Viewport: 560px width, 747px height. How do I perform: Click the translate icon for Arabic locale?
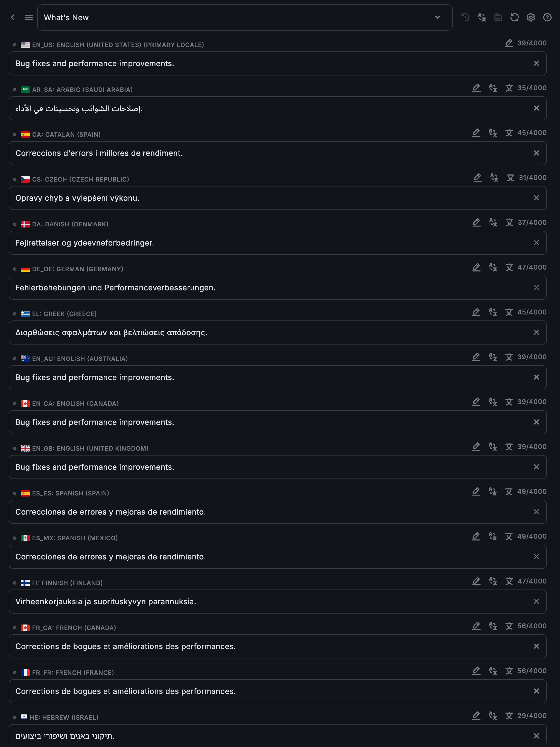point(493,88)
